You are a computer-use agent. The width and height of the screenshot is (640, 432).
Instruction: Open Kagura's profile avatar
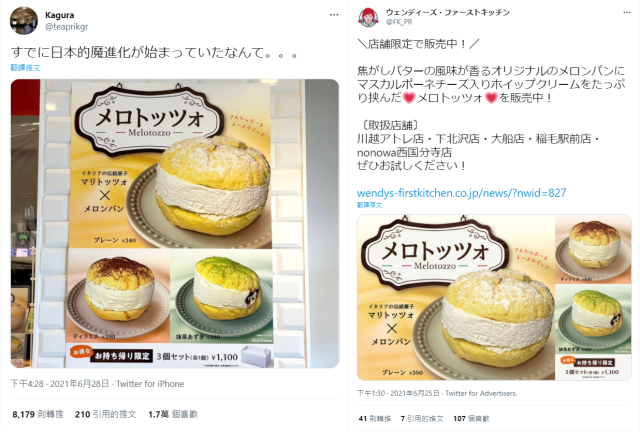point(24,21)
